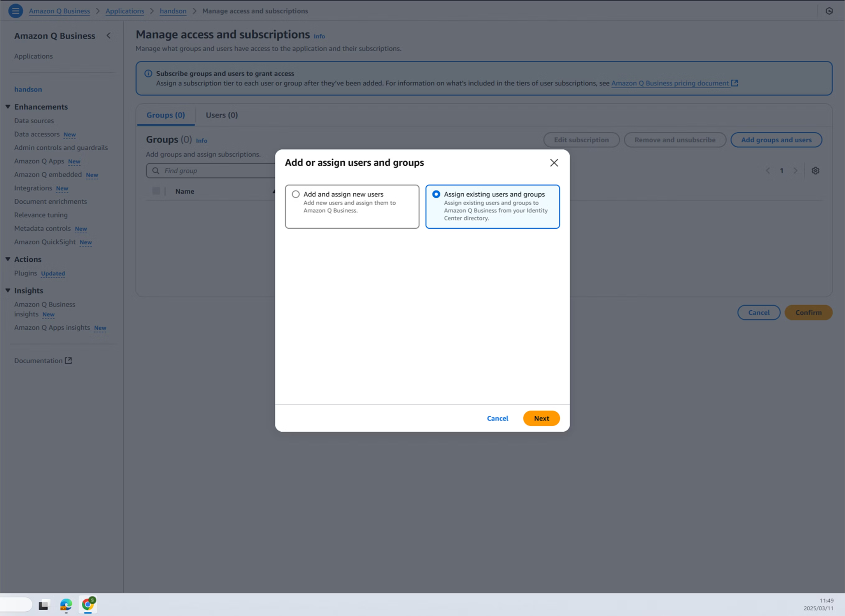Check the select-all checkbox in Groups table
Image resolution: width=845 pixels, height=616 pixels.
[156, 191]
